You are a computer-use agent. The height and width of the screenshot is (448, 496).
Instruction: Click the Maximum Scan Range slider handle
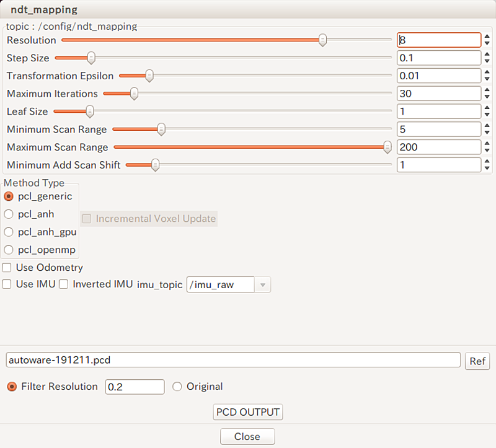coord(387,147)
